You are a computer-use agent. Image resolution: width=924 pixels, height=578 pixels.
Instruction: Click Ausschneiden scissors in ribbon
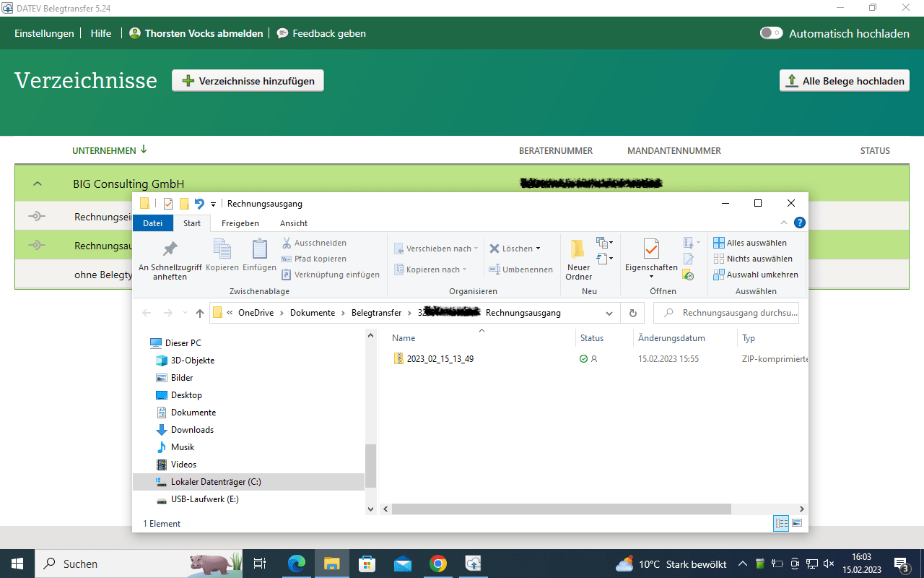click(314, 243)
